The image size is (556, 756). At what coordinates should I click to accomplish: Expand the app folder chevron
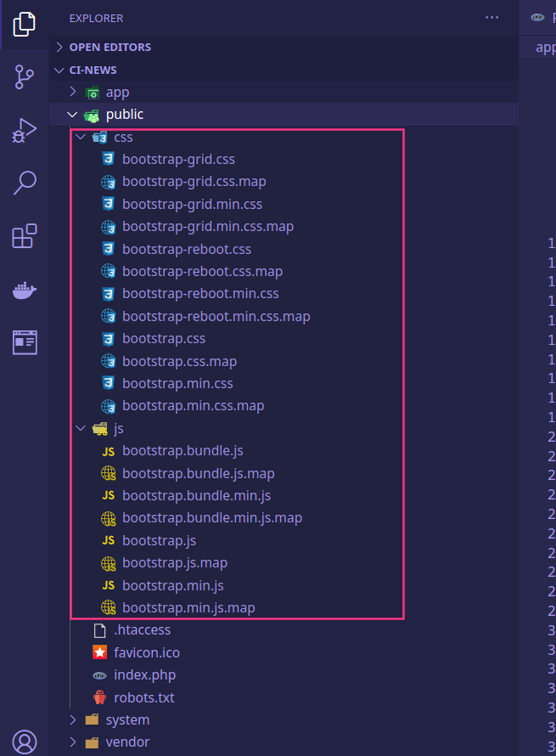click(73, 92)
